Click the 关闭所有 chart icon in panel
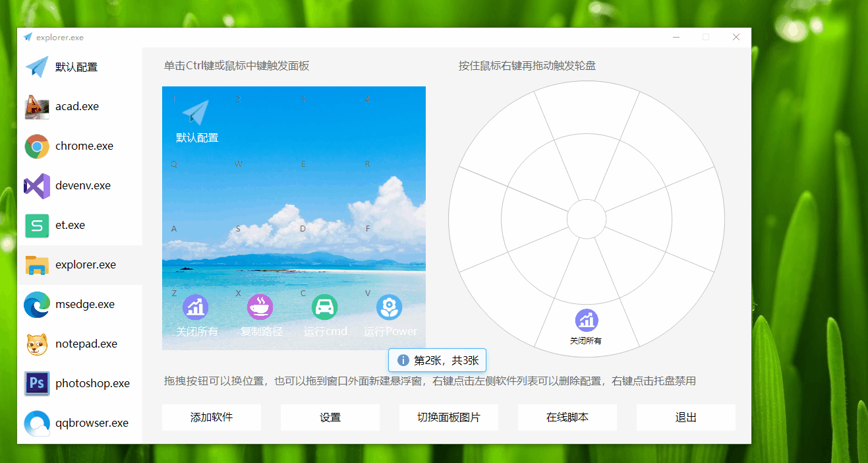This screenshot has height=463, width=868. coord(196,307)
